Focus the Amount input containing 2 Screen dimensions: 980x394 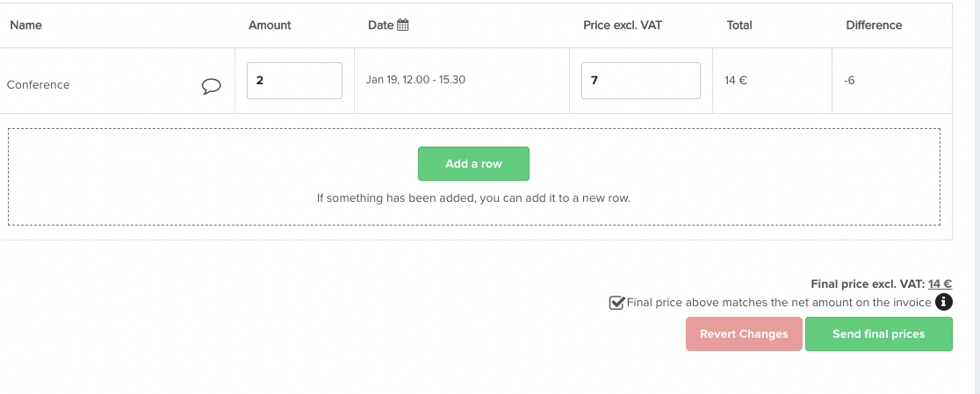pos(294,81)
